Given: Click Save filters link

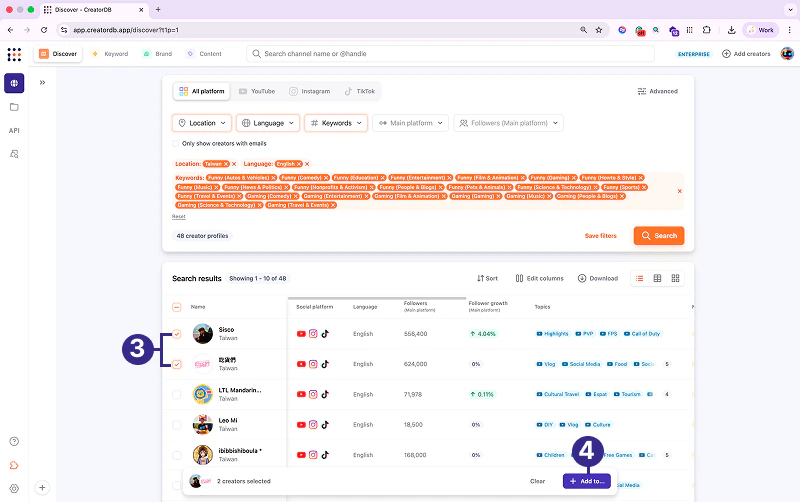Looking at the screenshot, I should [601, 236].
